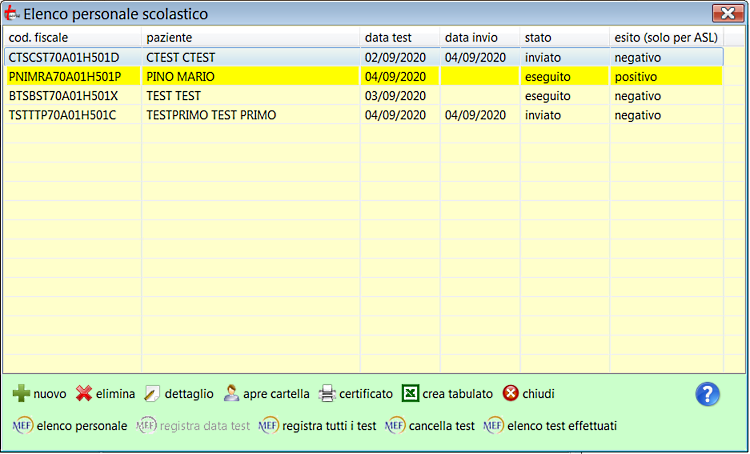Sort by cod. fiscale column header
Image resolution: width=750 pixels, height=454 pixels.
click(x=72, y=37)
